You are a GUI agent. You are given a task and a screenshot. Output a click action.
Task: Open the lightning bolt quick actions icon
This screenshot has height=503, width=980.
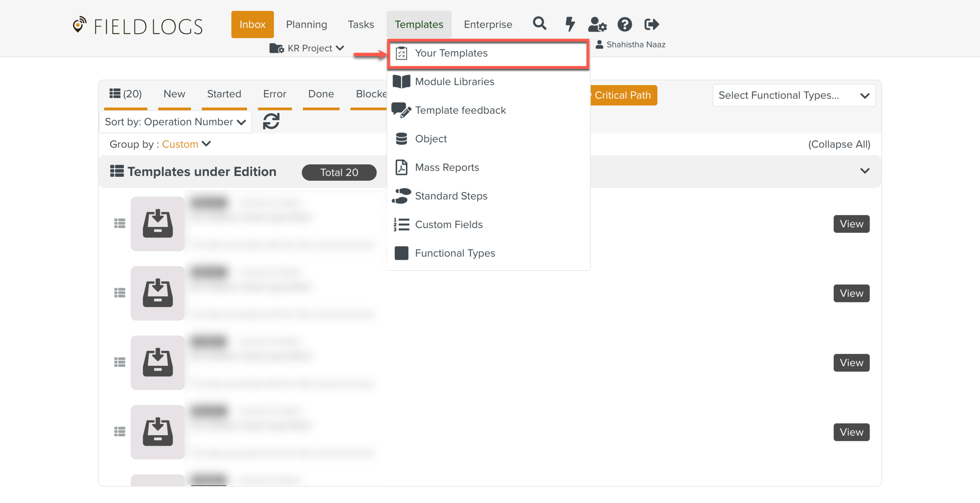tap(570, 24)
